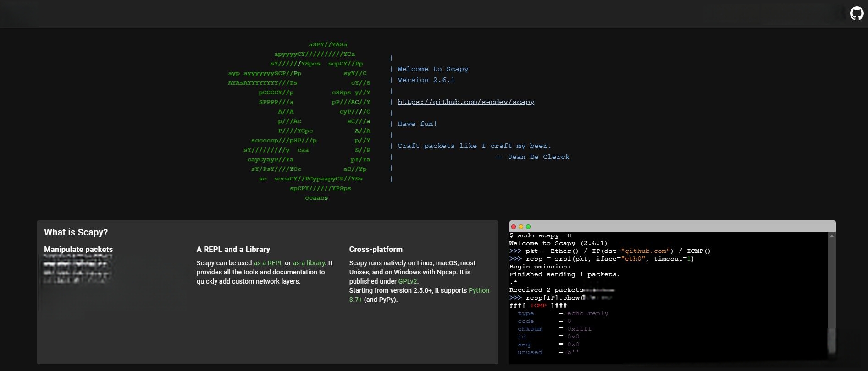Click the "0x0" value in the id row

[x=573, y=337]
